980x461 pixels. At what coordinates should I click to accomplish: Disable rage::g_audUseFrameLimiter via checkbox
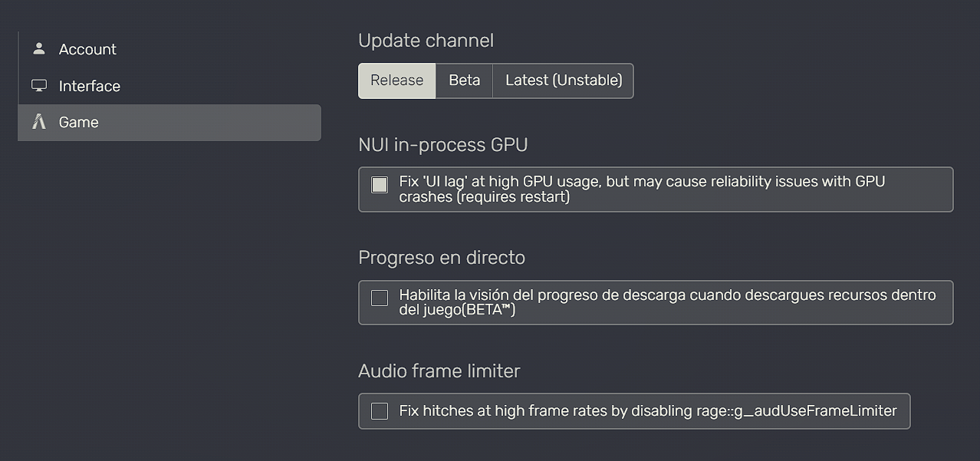pyautogui.click(x=379, y=410)
